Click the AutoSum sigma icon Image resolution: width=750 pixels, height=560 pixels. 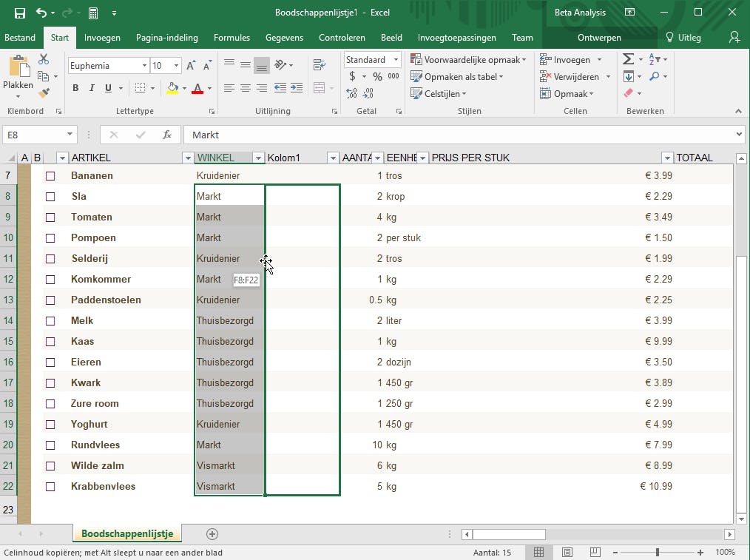click(x=628, y=59)
